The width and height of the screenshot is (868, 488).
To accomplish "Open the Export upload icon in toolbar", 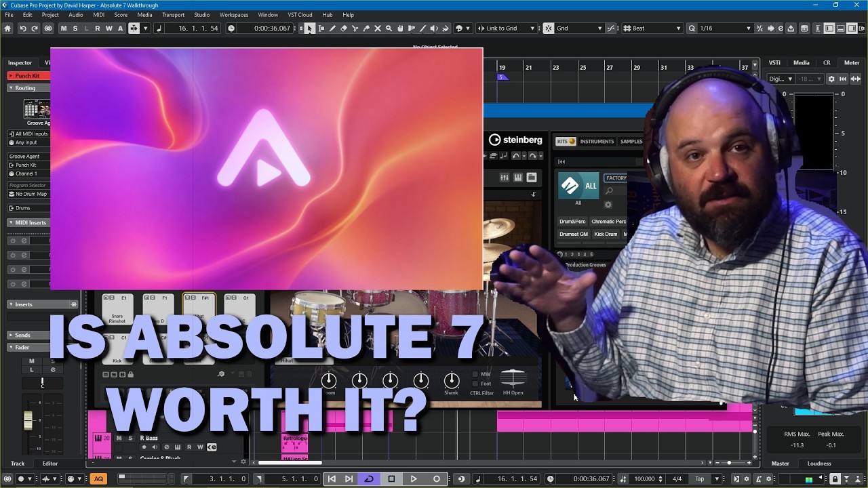I will pyautogui.click(x=791, y=28).
